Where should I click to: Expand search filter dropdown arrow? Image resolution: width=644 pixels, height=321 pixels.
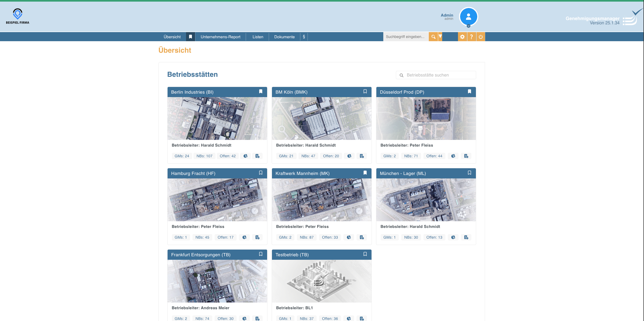point(440,37)
